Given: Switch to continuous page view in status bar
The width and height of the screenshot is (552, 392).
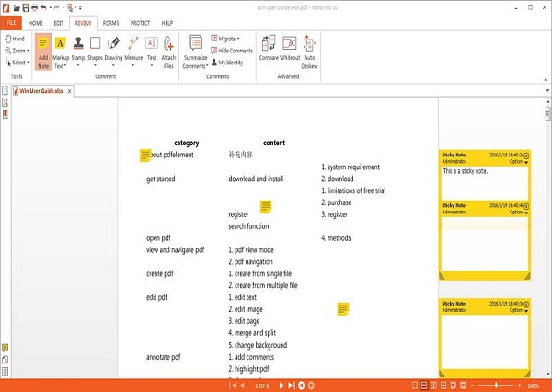Looking at the screenshot, I should click(424, 386).
